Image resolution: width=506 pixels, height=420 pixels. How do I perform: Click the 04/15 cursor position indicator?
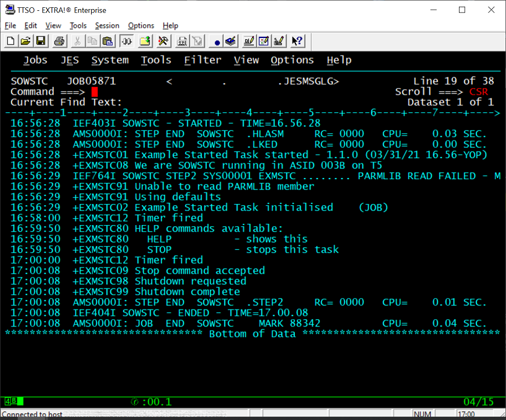(479, 402)
